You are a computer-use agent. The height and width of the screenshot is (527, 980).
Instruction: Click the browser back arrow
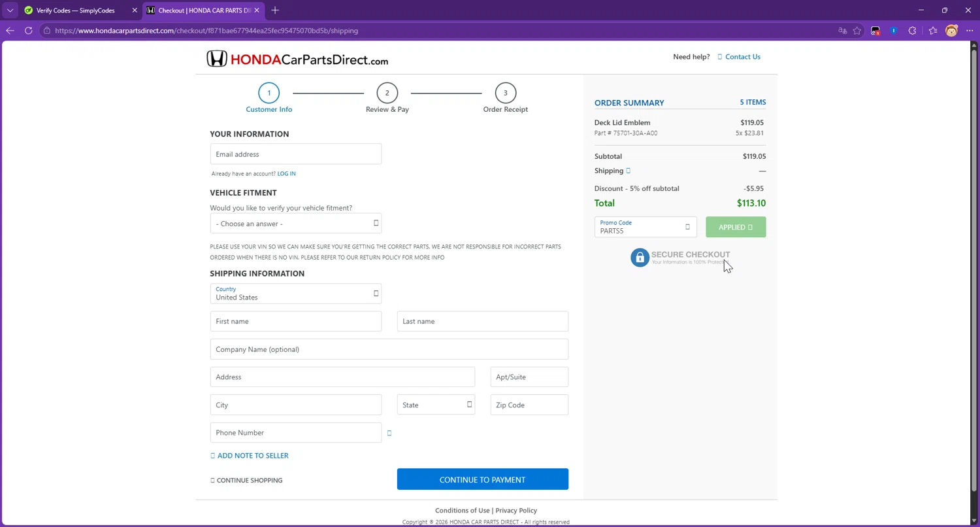pyautogui.click(x=10, y=31)
